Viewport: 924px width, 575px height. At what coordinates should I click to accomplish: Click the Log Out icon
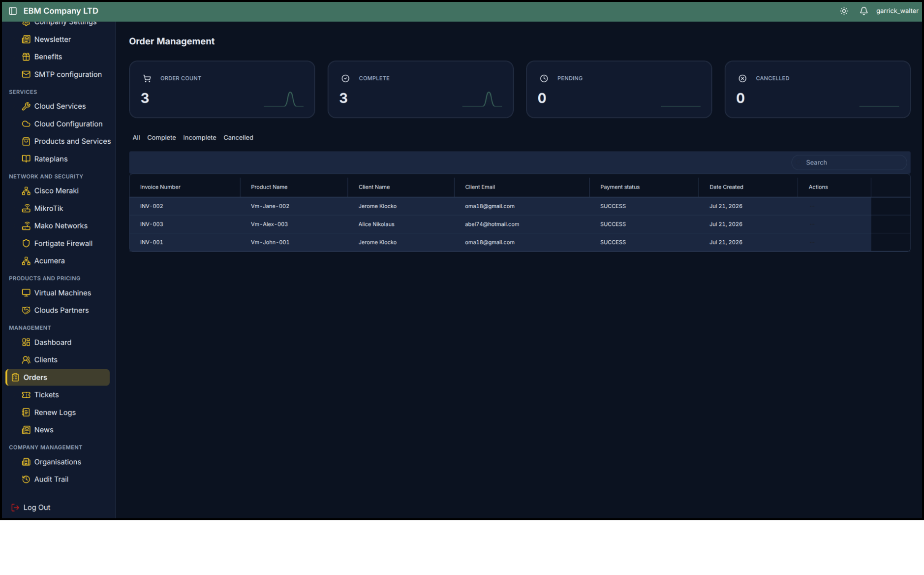pyautogui.click(x=15, y=508)
